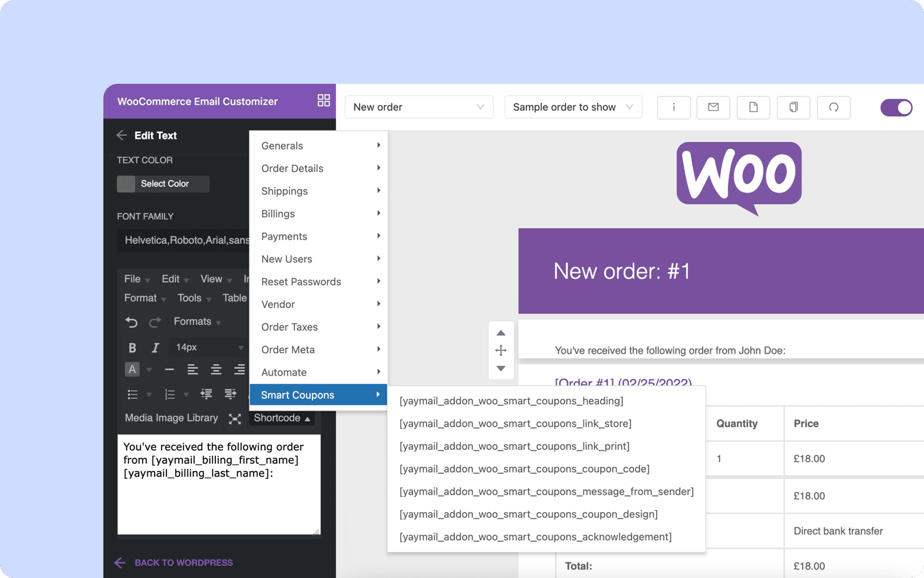
Task: Insert smart_coupons_link_store shortcode
Action: point(515,424)
